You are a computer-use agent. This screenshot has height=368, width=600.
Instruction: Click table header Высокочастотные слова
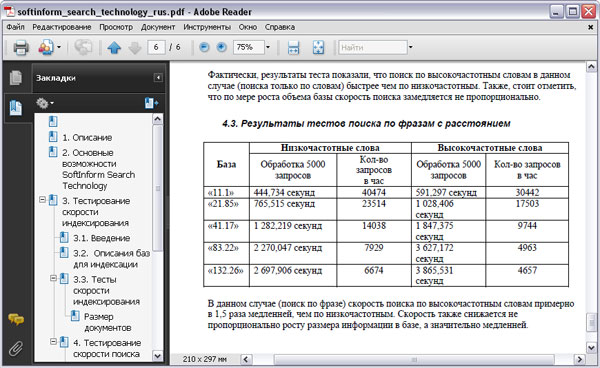[x=490, y=148]
